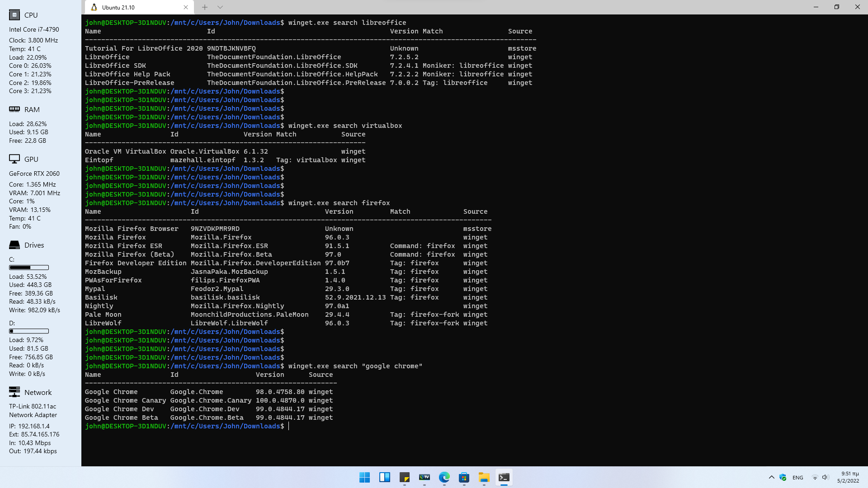Click the 'Write: 982,09 kB/s' drive value
This screenshot has height=488, width=868.
pyautogui.click(x=34, y=310)
